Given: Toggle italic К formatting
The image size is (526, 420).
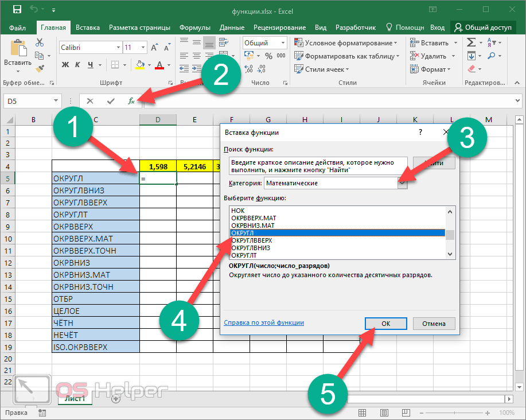Looking at the screenshot, I should [x=77, y=65].
